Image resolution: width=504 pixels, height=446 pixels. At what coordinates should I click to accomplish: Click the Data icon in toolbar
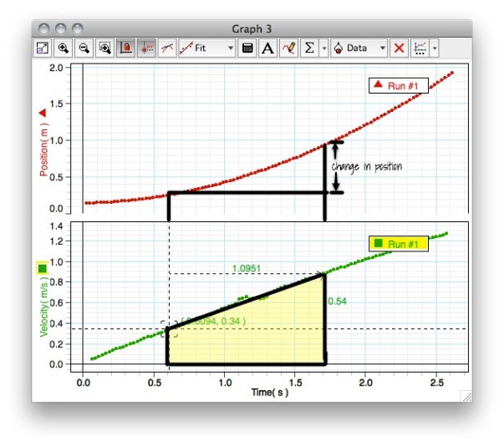click(x=339, y=48)
